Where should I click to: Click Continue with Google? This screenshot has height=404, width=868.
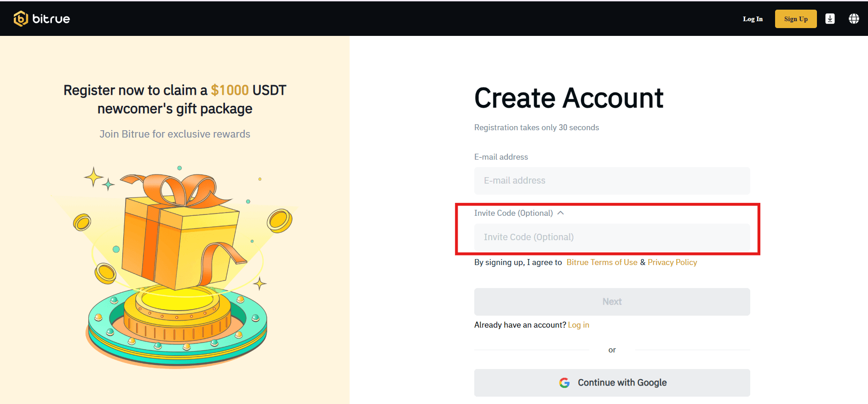pos(612,382)
